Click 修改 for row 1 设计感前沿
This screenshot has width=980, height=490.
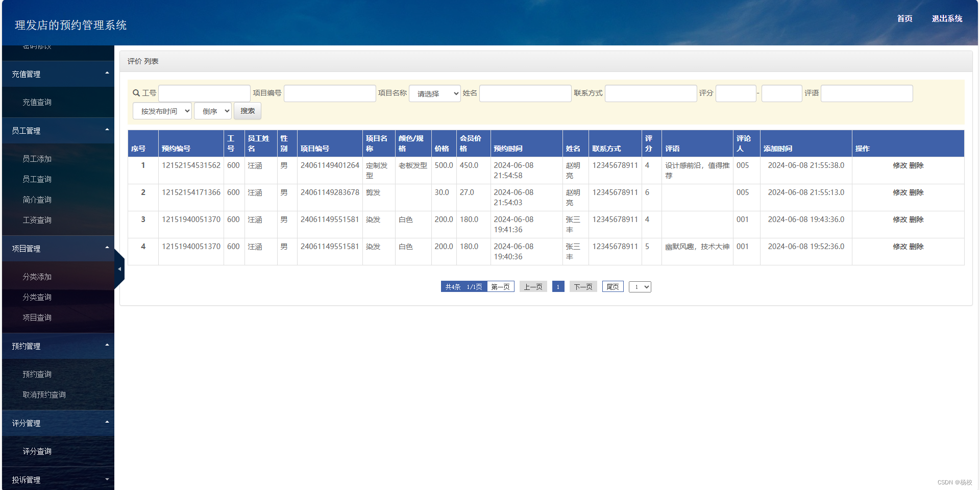click(x=900, y=165)
